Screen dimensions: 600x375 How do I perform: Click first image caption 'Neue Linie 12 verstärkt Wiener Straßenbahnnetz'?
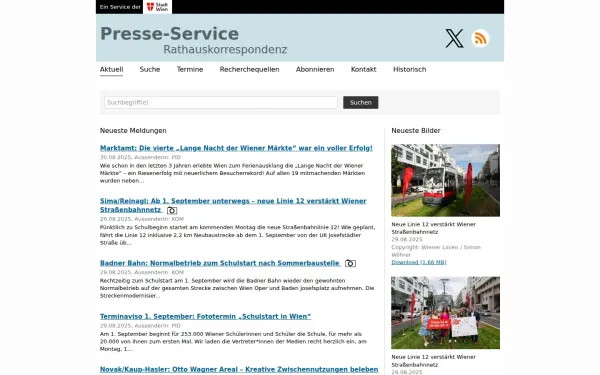pos(434,228)
